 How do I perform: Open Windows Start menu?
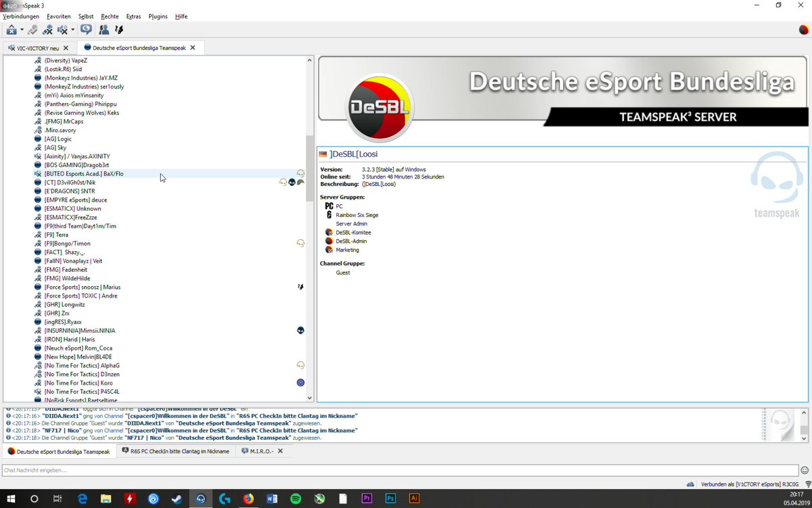point(12,499)
